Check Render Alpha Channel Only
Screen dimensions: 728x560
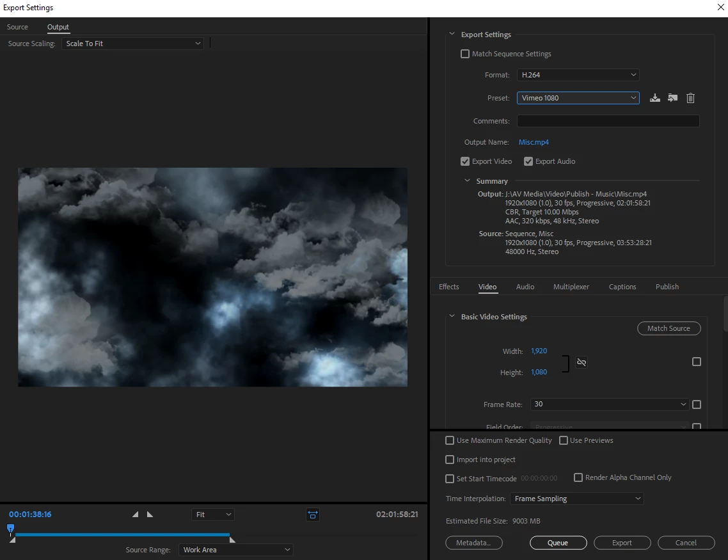point(578,477)
